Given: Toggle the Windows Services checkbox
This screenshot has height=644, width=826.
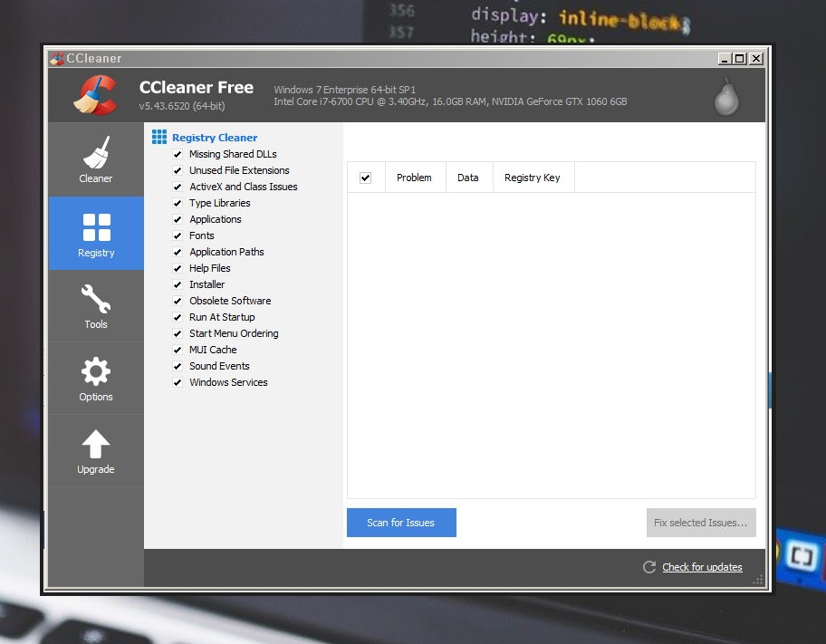Looking at the screenshot, I should 178,382.
